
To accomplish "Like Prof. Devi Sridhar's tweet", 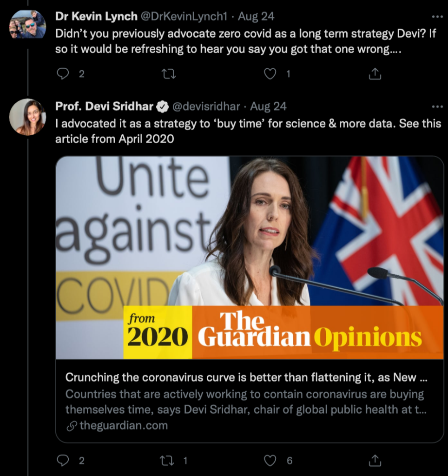I will 270,461.
